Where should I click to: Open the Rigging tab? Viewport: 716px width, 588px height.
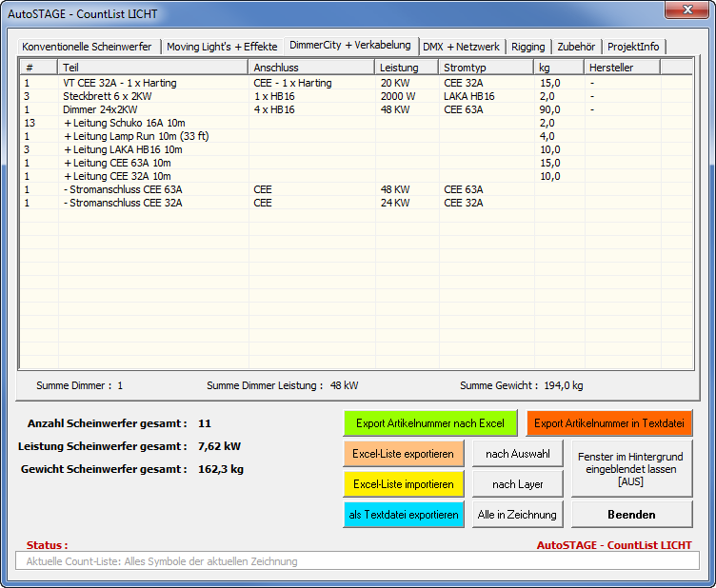pyautogui.click(x=527, y=47)
